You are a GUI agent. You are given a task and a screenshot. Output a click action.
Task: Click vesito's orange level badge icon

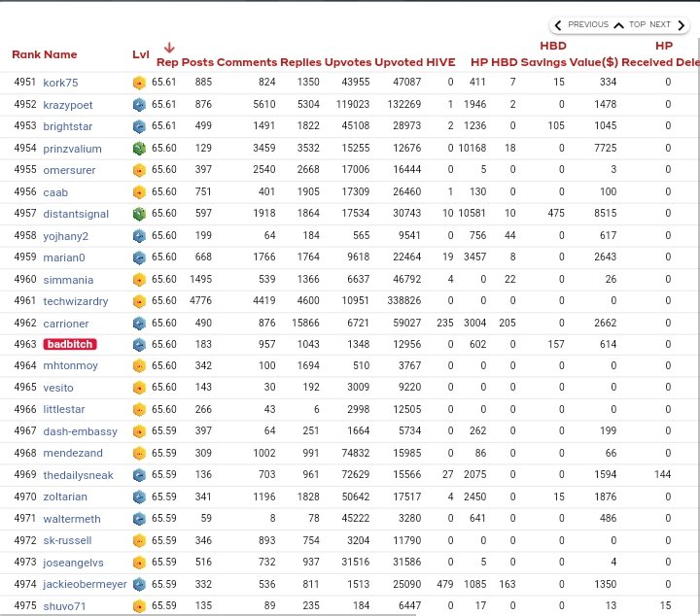tap(139, 388)
